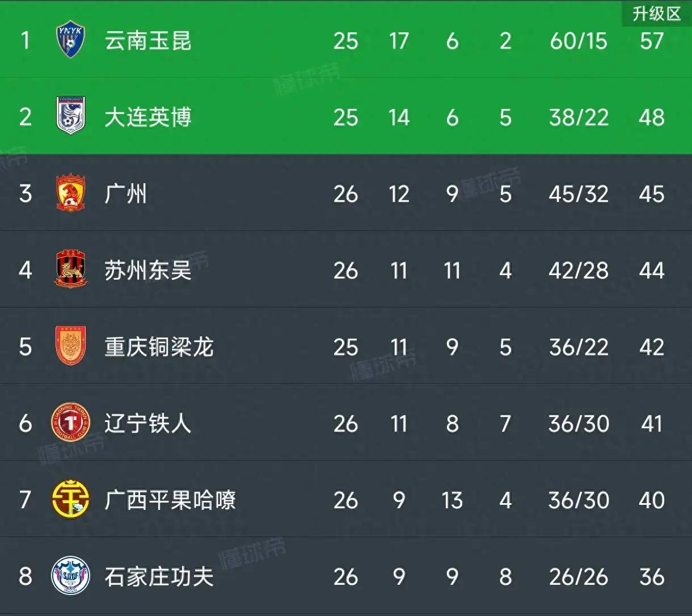The image size is (692, 616).
Task: Click the 升级区 promotion zone label
Action: [656, 13]
